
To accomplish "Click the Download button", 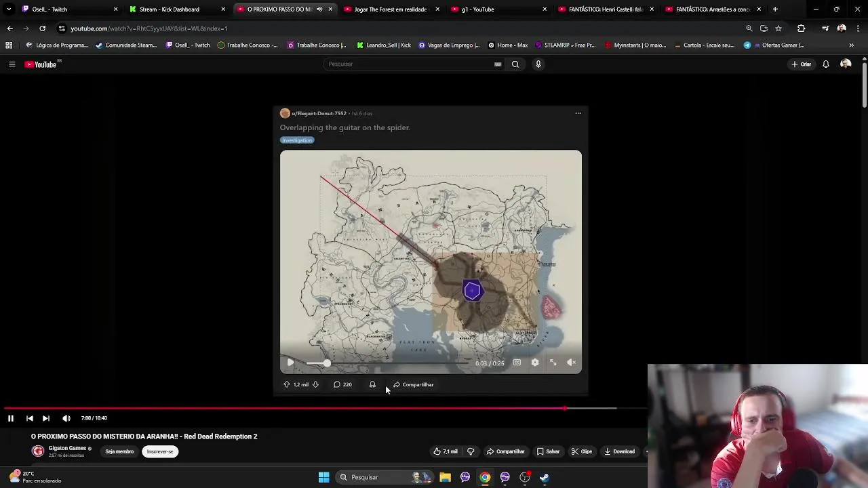I will pyautogui.click(x=620, y=451).
